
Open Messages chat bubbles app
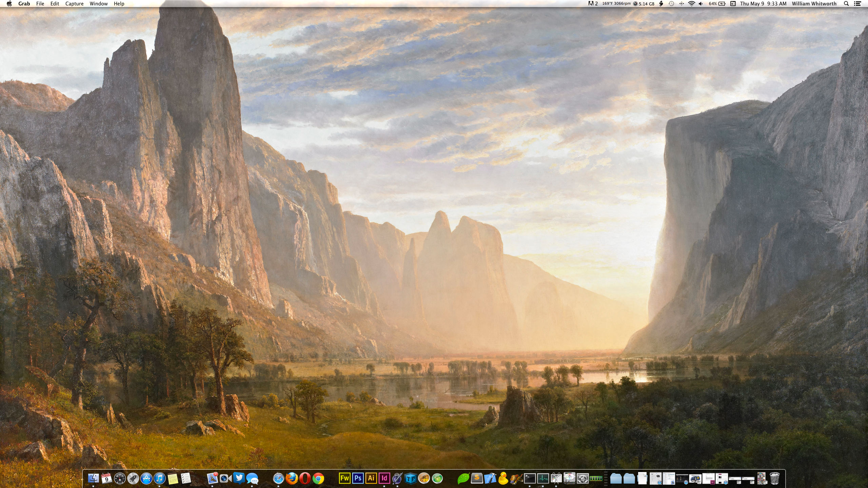click(252, 478)
